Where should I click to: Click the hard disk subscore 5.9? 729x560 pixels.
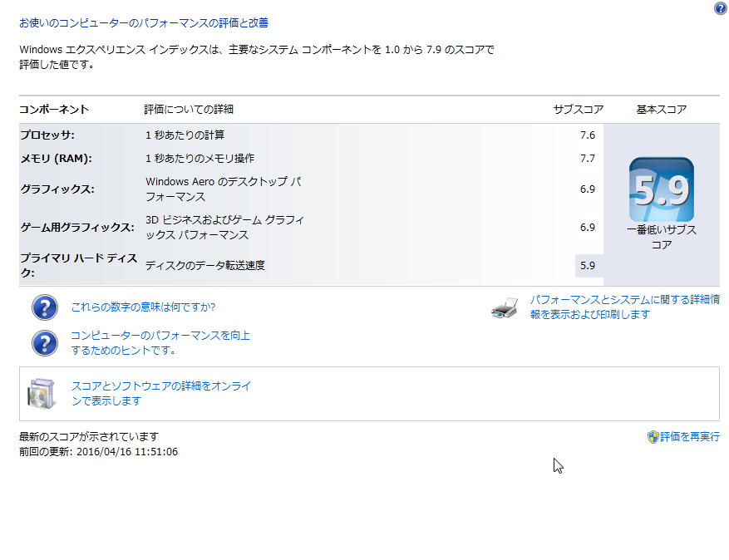588,265
